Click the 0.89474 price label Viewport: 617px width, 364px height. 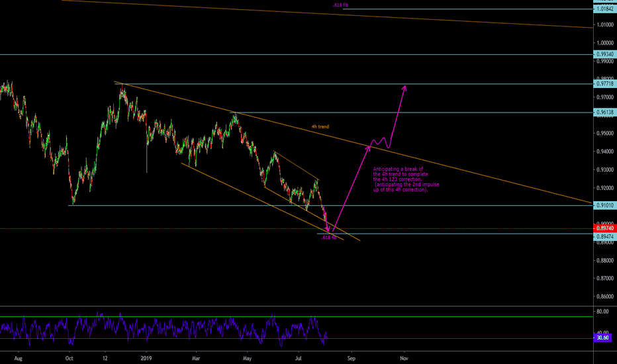click(605, 237)
